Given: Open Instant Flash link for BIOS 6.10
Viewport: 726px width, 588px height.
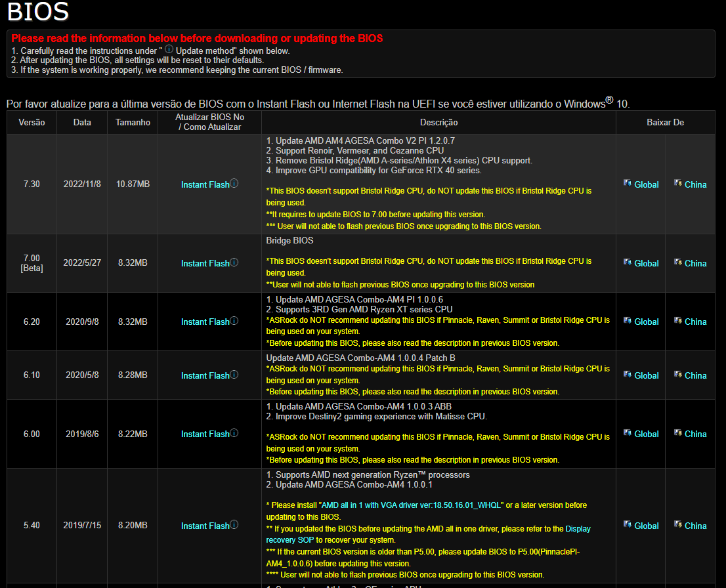Looking at the screenshot, I should 205,375.
